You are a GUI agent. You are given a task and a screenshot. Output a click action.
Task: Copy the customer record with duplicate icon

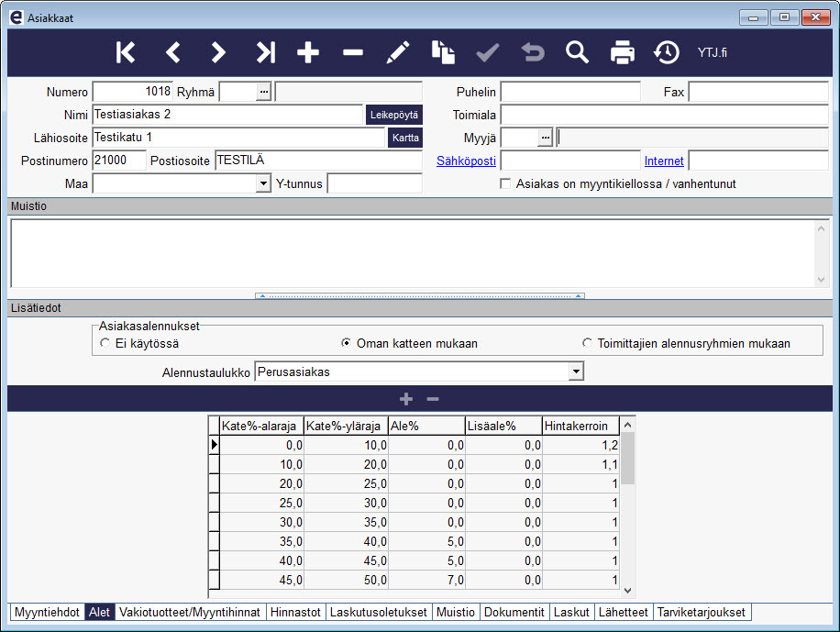pyautogui.click(x=443, y=52)
